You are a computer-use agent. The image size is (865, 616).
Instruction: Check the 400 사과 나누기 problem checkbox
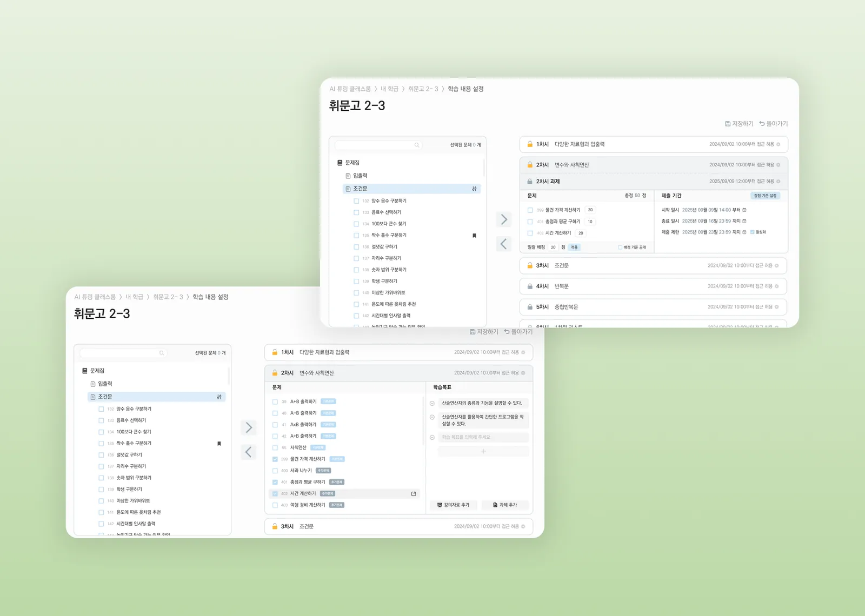click(x=275, y=471)
